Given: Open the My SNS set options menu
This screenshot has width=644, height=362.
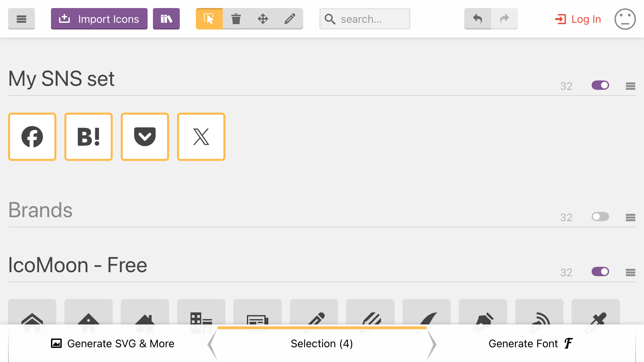Looking at the screenshot, I should [x=631, y=86].
